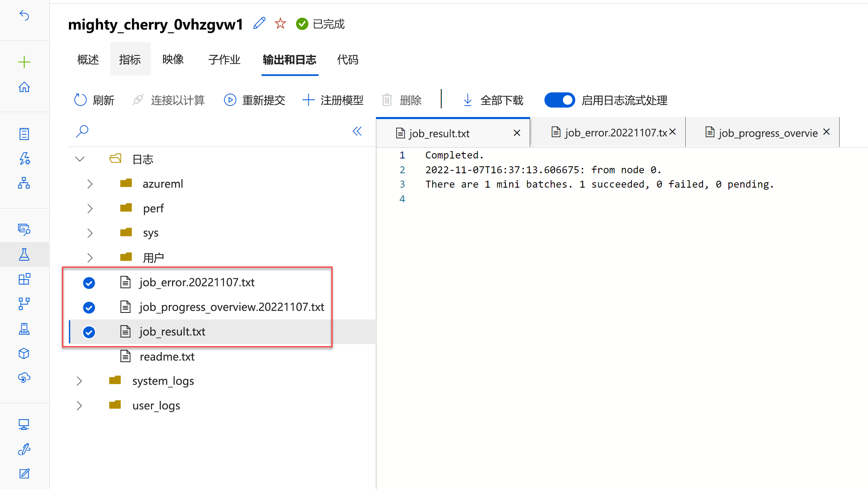
Task: Click the 日志 folder label
Action: point(142,159)
